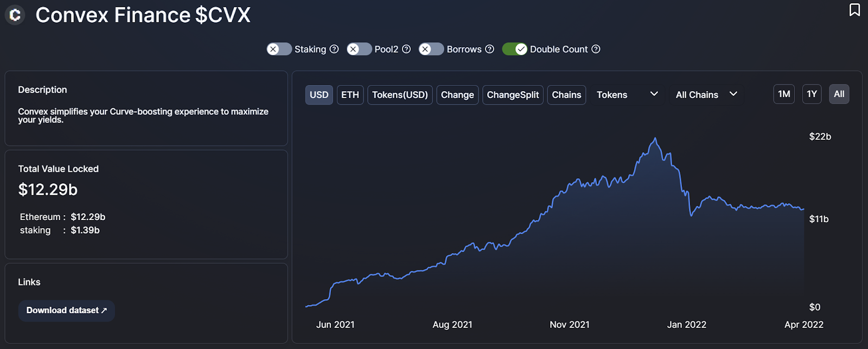
Task: Click the Links heading
Action: [x=29, y=282]
